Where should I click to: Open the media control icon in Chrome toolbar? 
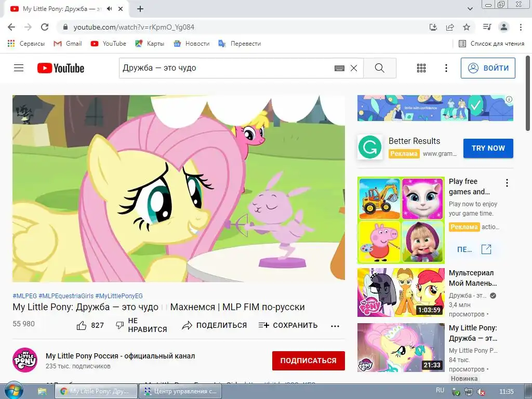(487, 27)
